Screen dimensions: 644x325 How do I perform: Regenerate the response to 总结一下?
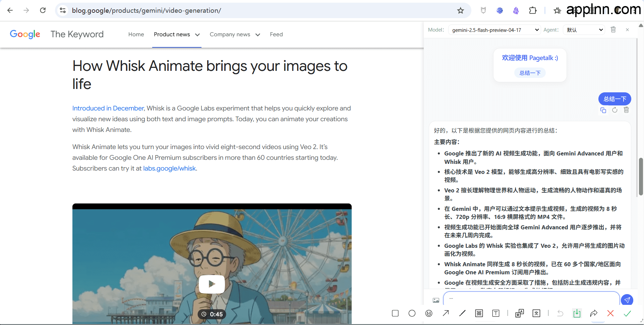614,110
